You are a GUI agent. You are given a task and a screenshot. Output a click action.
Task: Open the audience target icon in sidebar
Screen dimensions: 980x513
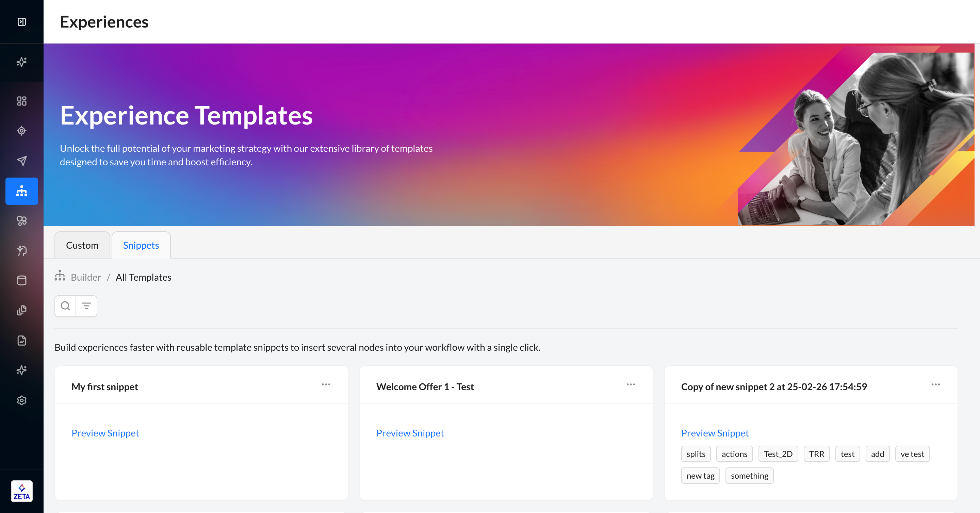point(22,131)
